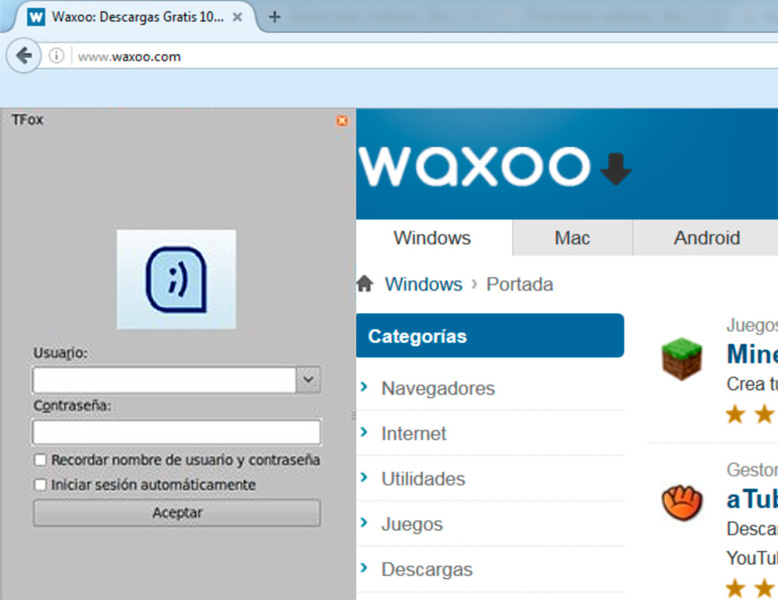Open the Usuario dropdown arrow
The width and height of the screenshot is (778, 600).
coord(308,380)
